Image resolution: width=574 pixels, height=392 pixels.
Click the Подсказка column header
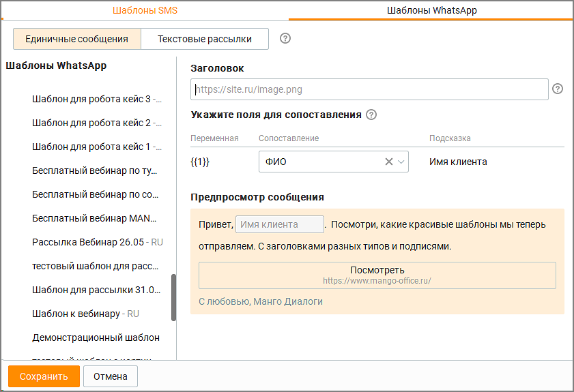pyautogui.click(x=450, y=138)
